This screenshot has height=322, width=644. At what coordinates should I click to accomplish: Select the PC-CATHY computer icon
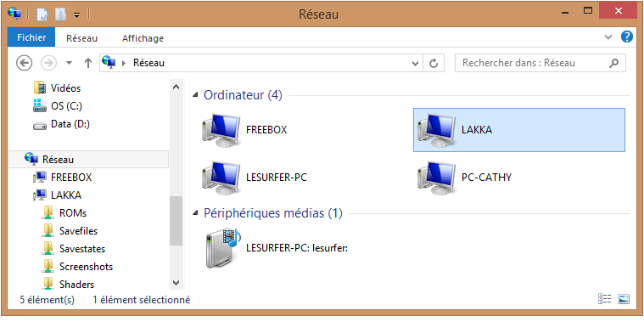click(436, 178)
